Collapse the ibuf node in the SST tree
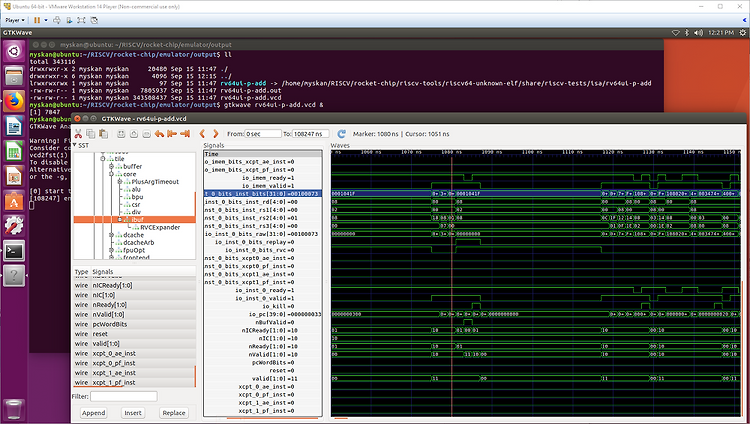Viewport: 750px width, 424px height. point(120,220)
